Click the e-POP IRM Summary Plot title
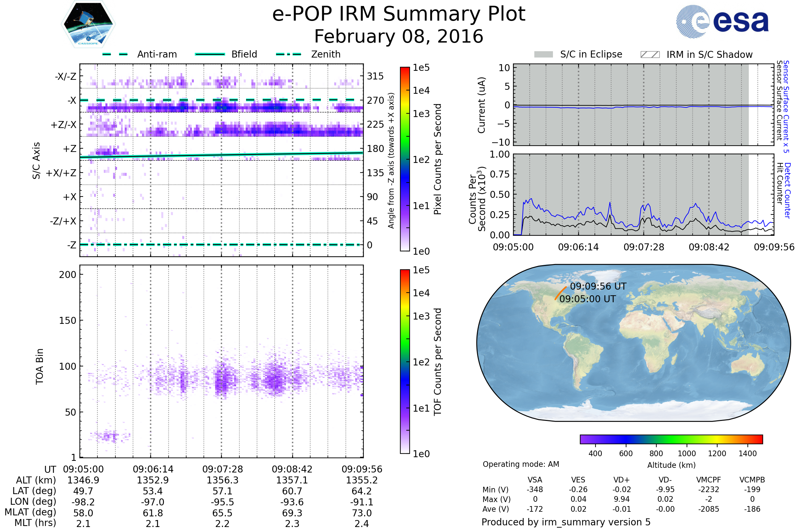Viewport: 798px width, 532px height. pos(399,14)
